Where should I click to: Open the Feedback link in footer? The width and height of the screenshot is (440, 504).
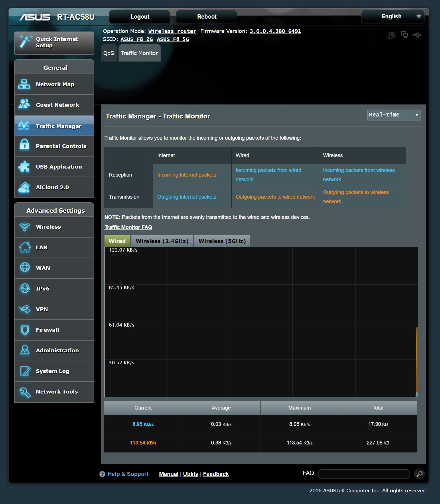(x=216, y=474)
